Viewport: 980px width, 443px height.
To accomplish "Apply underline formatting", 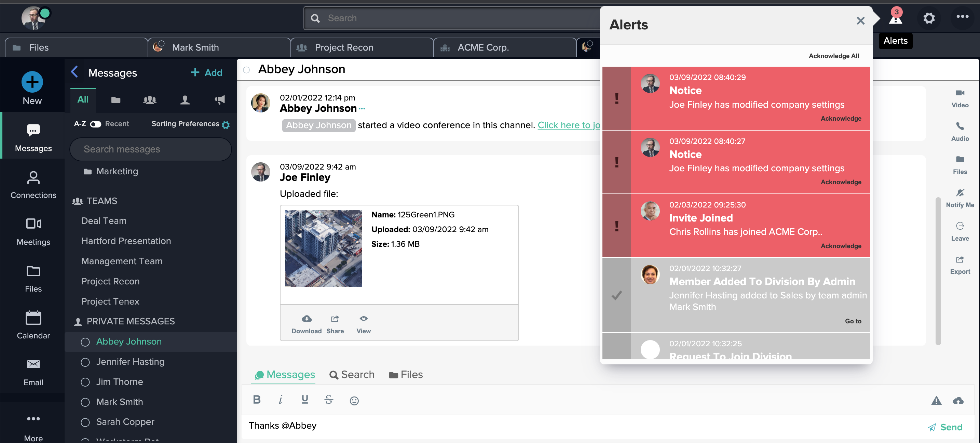I will tap(304, 400).
